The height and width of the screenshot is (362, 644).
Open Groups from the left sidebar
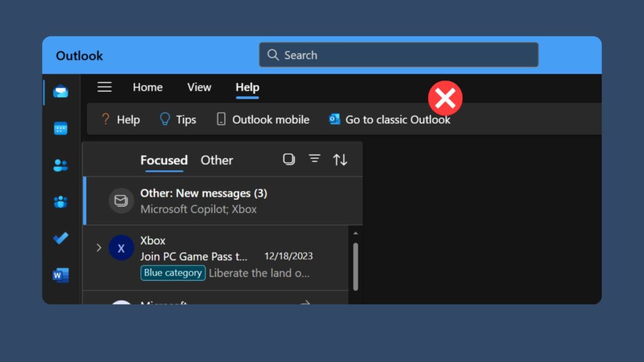(x=60, y=201)
